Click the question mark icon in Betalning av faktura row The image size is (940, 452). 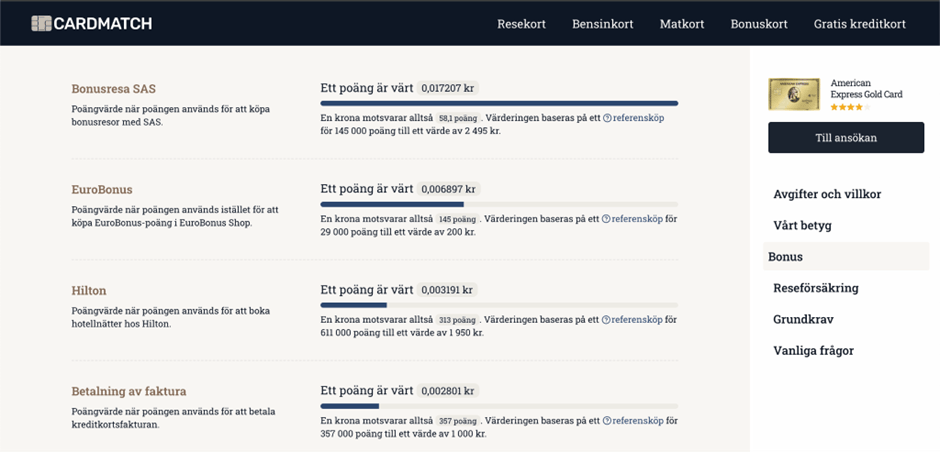[607, 421]
